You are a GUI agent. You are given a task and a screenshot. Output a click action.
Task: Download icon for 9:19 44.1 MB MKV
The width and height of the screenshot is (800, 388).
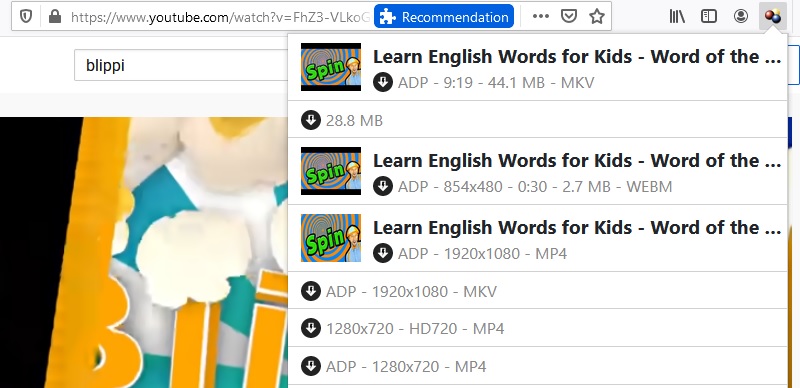383,82
